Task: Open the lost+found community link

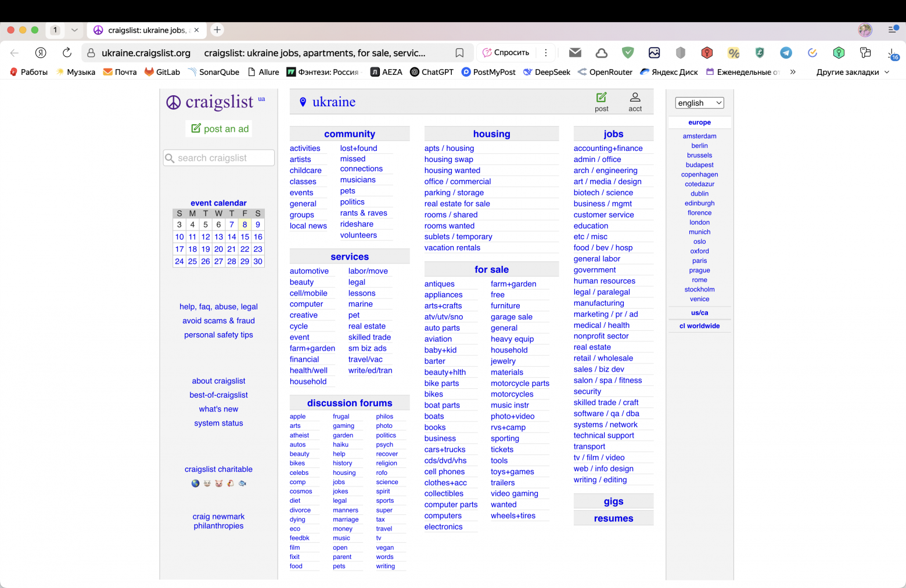Action: 358,149
